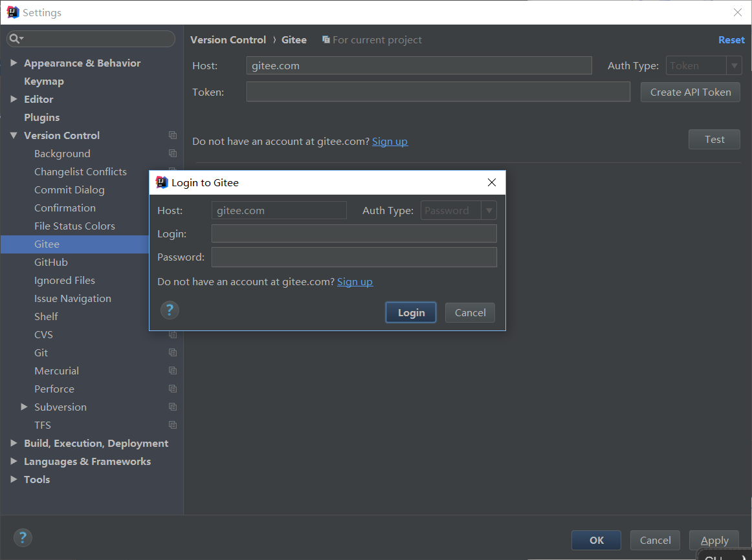The height and width of the screenshot is (560, 752).
Task: Select GitHub in Version Control tree
Action: coord(51,263)
